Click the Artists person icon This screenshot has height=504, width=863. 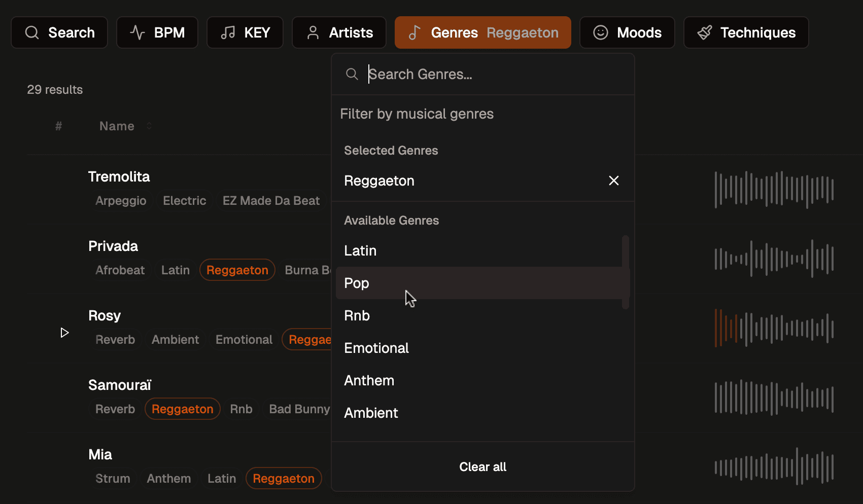click(x=313, y=32)
